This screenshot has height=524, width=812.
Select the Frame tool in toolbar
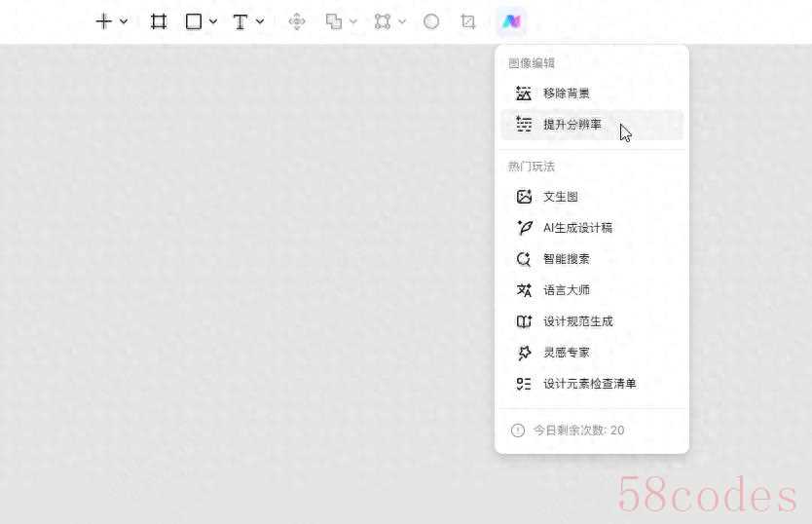159,21
